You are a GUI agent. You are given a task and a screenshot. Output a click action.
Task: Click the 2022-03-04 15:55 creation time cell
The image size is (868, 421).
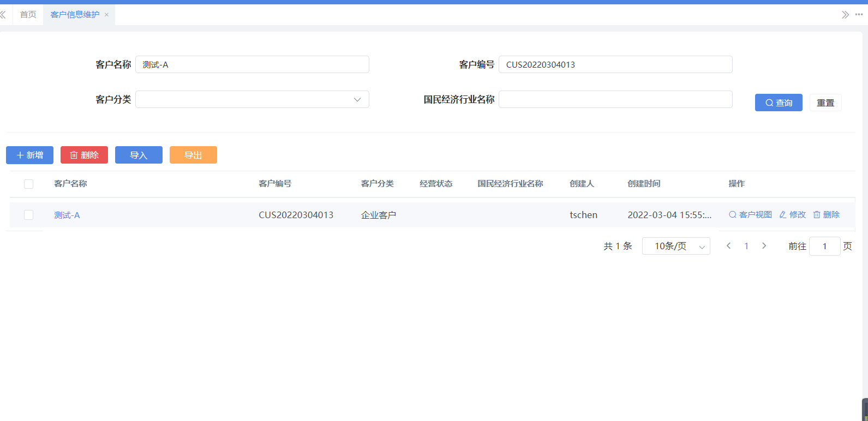pos(669,215)
